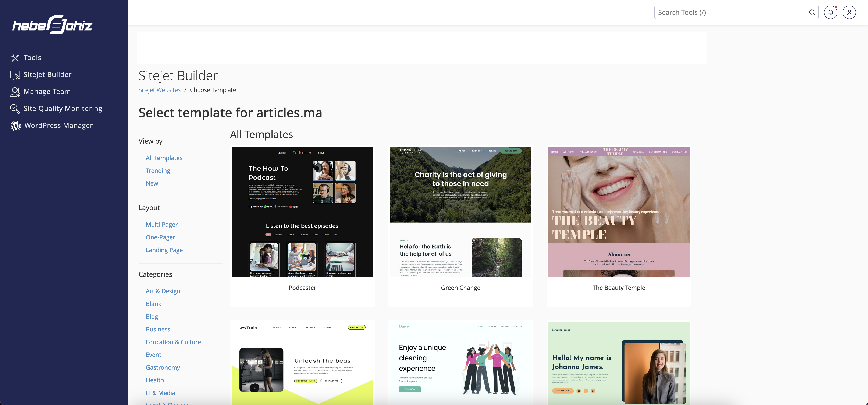Go to Sitejet Websites breadcrumb link
The width and height of the screenshot is (868, 405).
coord(159,90)
